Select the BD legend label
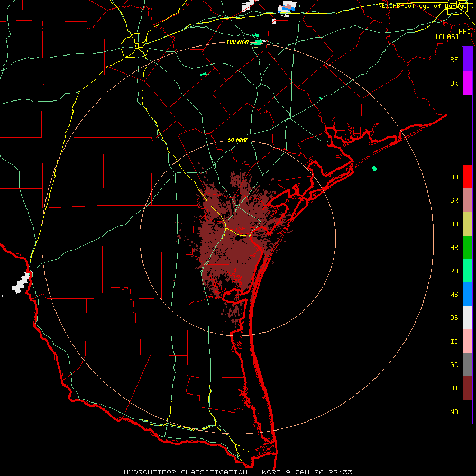The width and height of the screenshot is (476, 476). click(x=454, y=224)
